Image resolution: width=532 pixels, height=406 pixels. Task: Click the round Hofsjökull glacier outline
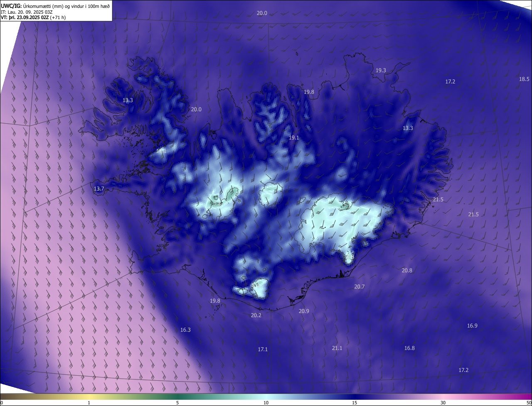pos(271,194)
